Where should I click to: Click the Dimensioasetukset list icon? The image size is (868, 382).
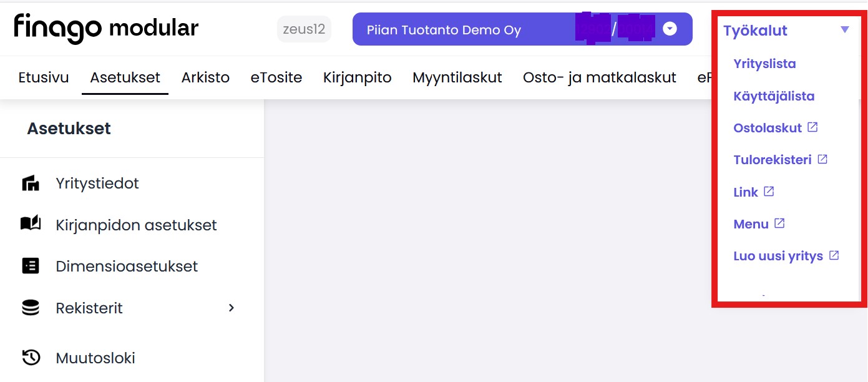[31, 266]
